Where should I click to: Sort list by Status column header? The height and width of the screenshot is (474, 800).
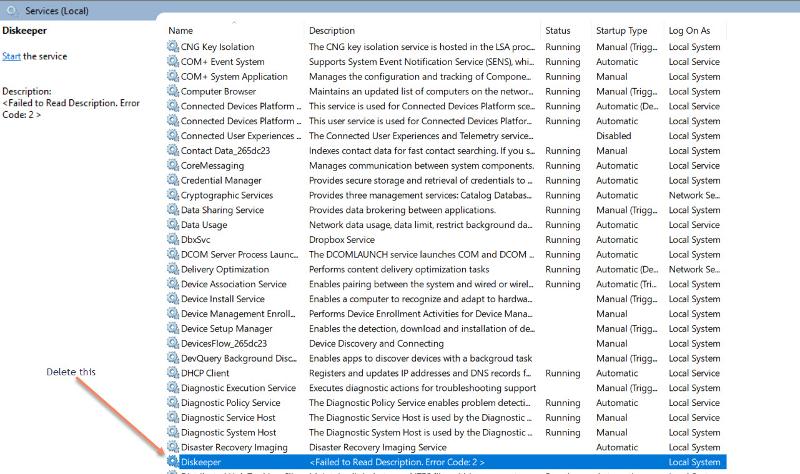point(558,31)
